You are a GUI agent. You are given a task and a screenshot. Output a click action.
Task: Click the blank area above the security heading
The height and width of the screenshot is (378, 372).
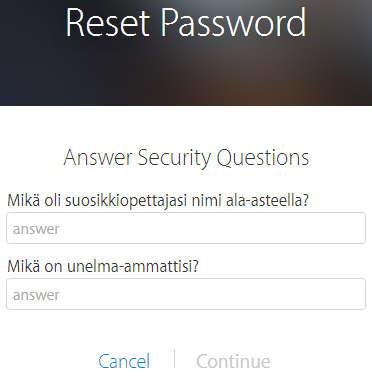186,126
